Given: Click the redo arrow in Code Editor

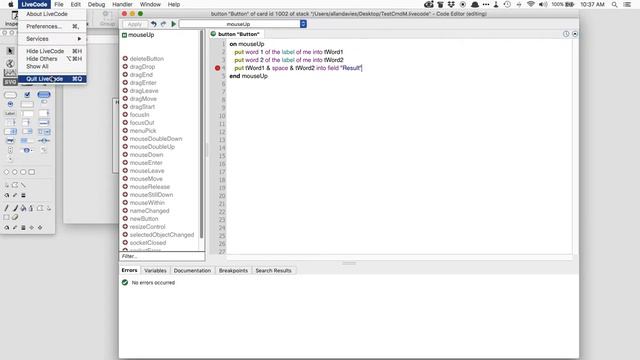Looking at the screenshot, I should click(x=163, y=24).
